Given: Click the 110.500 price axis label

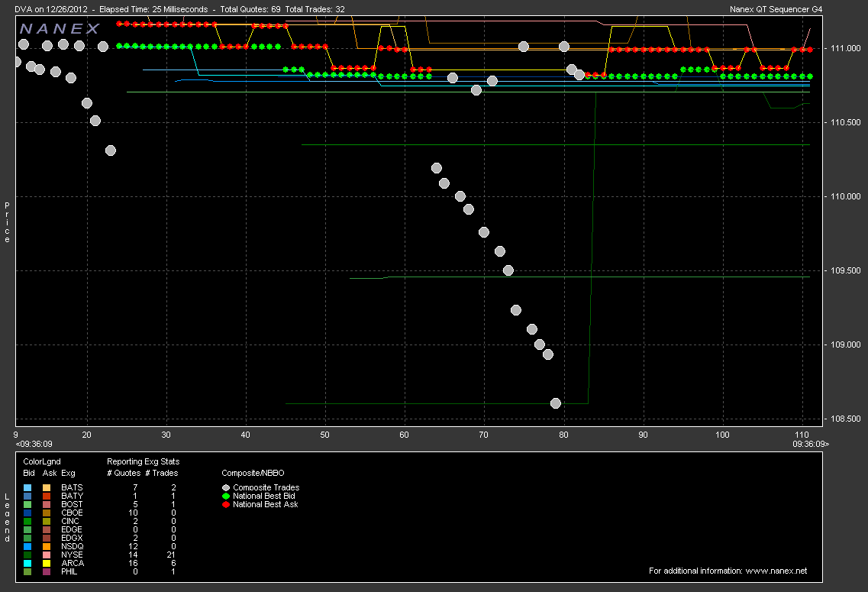Looking at the screenshot, I should pos(845,122).
